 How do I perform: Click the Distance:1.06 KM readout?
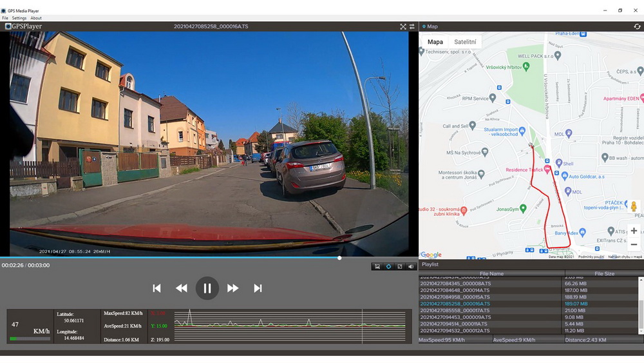pyautogui.click(x=121, y=340)
